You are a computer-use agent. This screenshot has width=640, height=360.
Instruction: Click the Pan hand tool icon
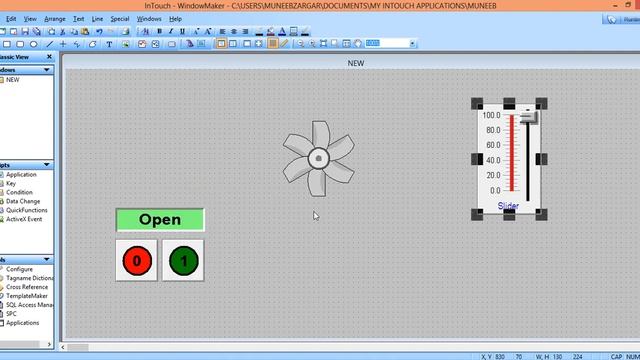pyautogui.click(x=358, y=44)
